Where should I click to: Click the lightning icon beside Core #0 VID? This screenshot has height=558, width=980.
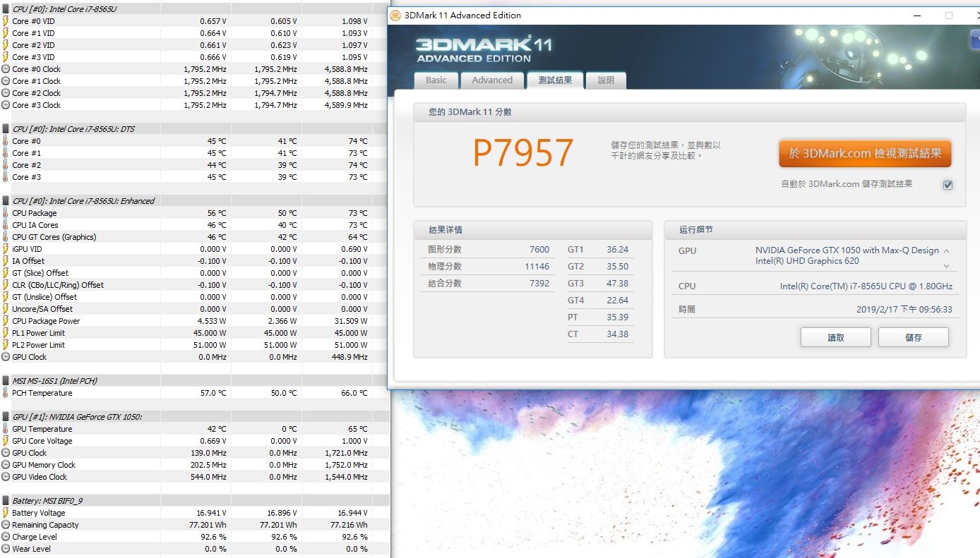6,21
